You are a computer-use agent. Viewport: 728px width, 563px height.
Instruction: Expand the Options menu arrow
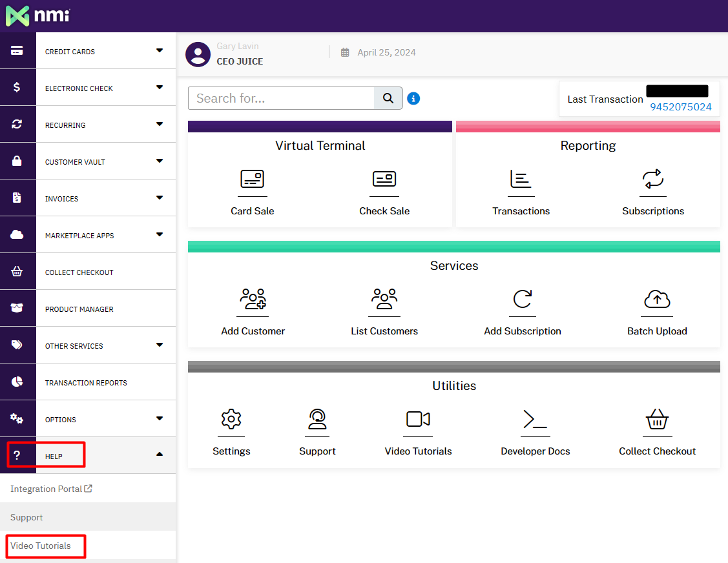pyautogui.click(x=160, y=418)
